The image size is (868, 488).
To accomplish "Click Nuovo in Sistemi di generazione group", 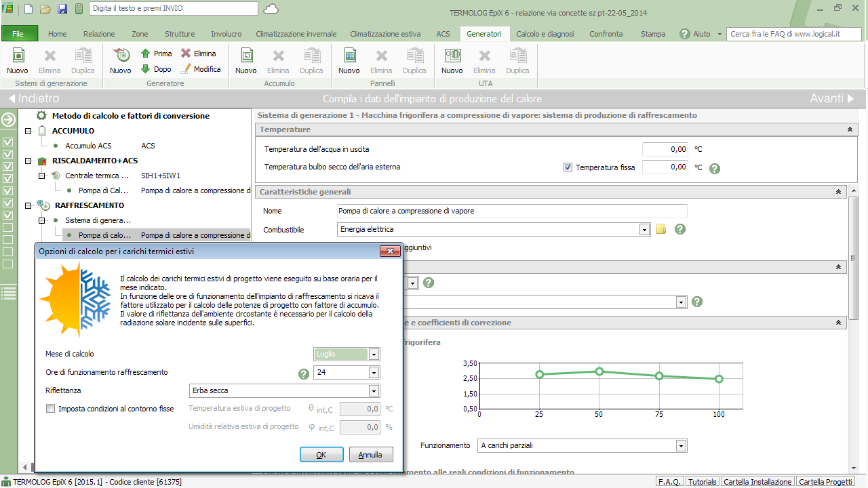I will pyautogui.click(x=18, y=60).
